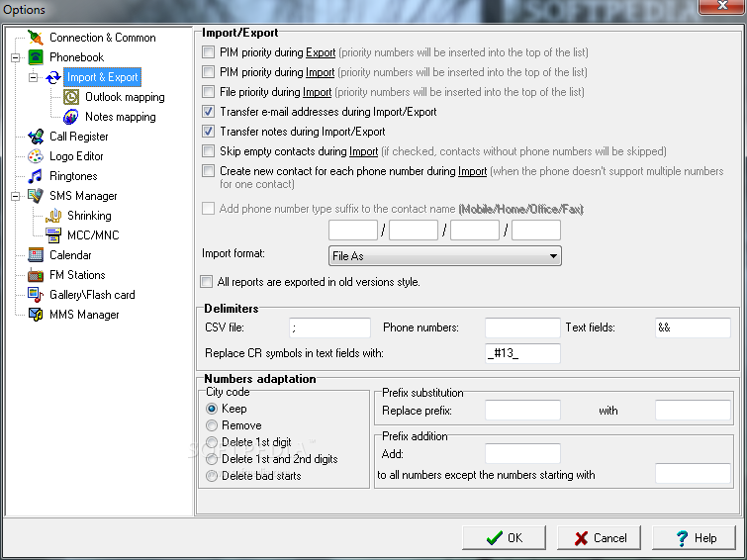Click the Calendar icon
The image size is (747, 560).
pyautogui.click(x=36, y=255)
